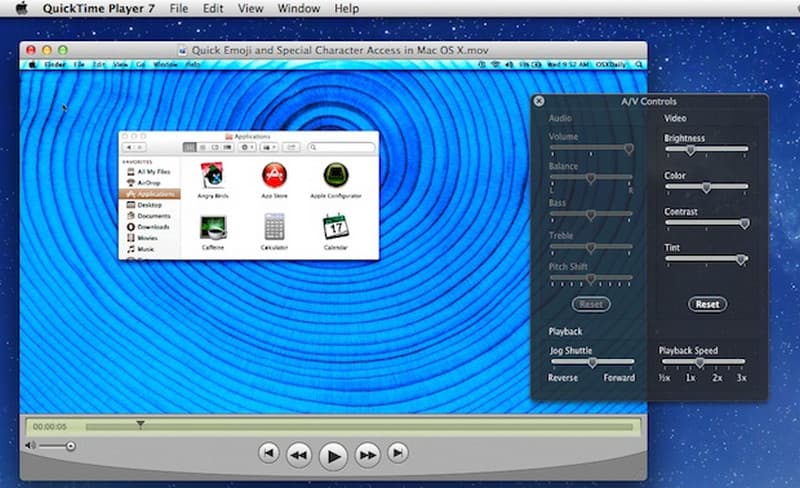Screen dimensions: 800x488
Task: Click the Contrast slider
Action: (x=706, y=224)
